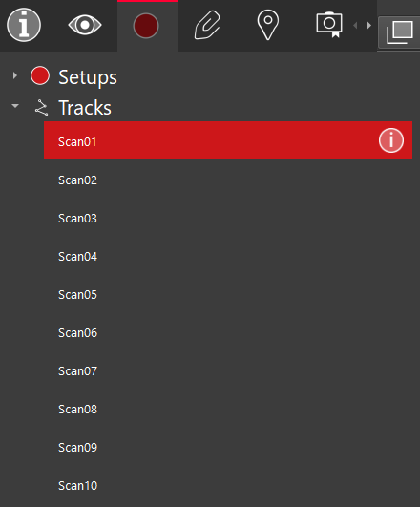Open the camera snapshot tab
This screenshot has height=507, width=420.
329,25
